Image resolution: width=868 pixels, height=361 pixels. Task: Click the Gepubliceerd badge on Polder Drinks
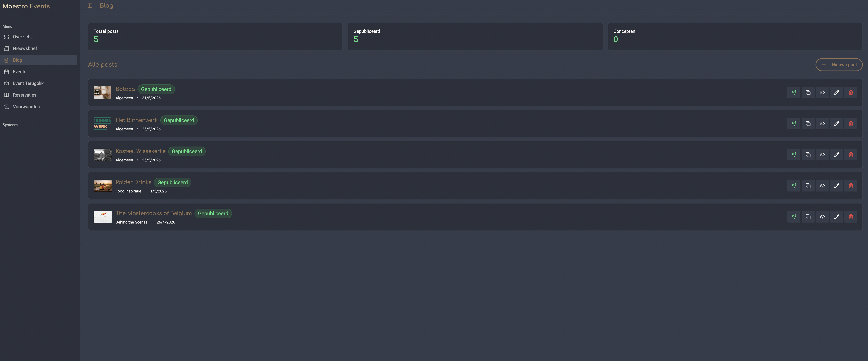(172, 182)
